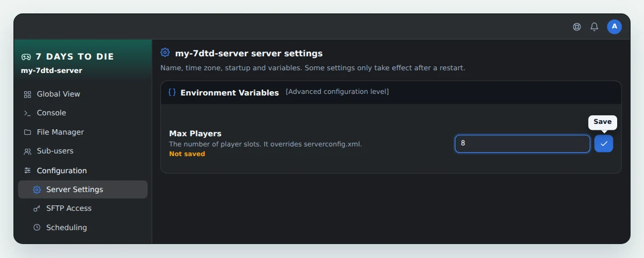Screen dimensions: 644x258
Task: Go to File Manager
Action: [x=83, y=132]
